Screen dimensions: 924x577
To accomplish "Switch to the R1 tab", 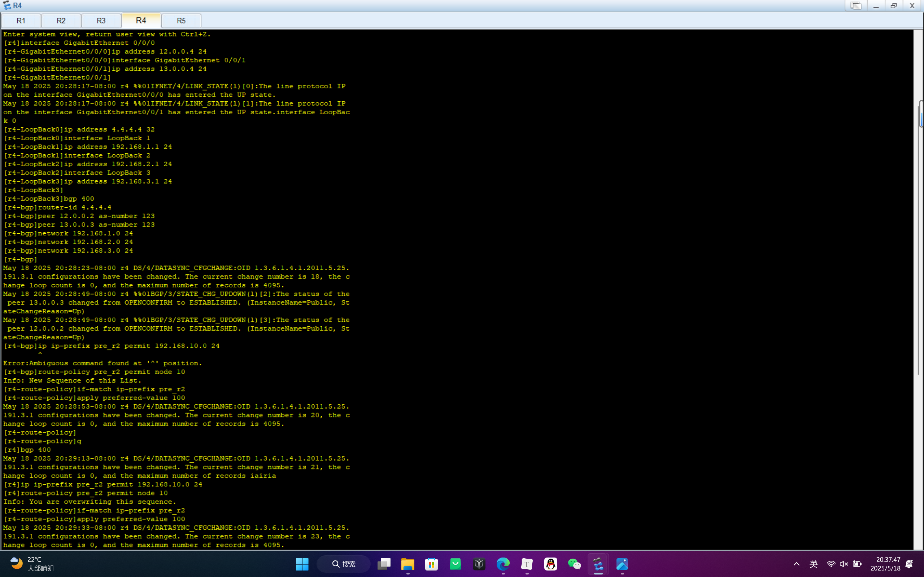I will tap(21, 21).
